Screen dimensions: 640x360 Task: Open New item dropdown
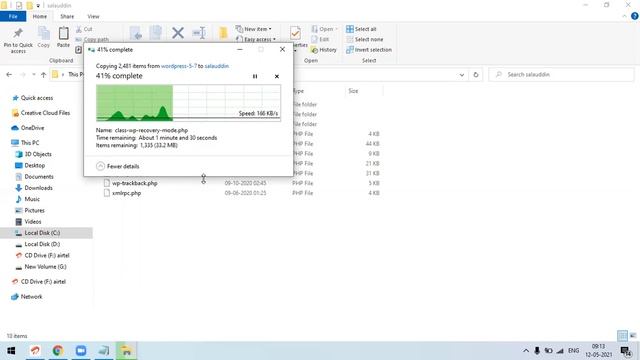pyautogui.click(x=253, y=29)
